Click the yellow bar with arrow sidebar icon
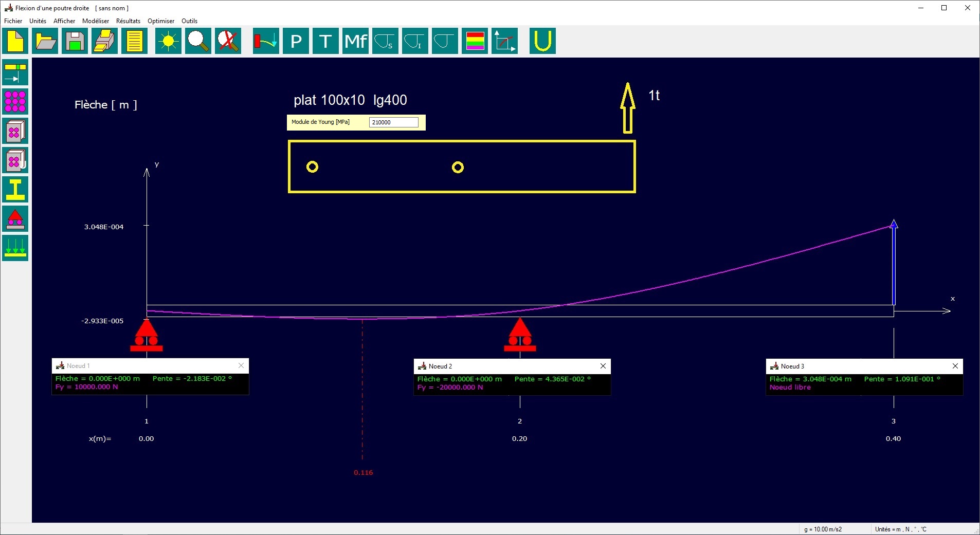Image resolution: width=980 pixels, height=535 pixels. (15, 72)
